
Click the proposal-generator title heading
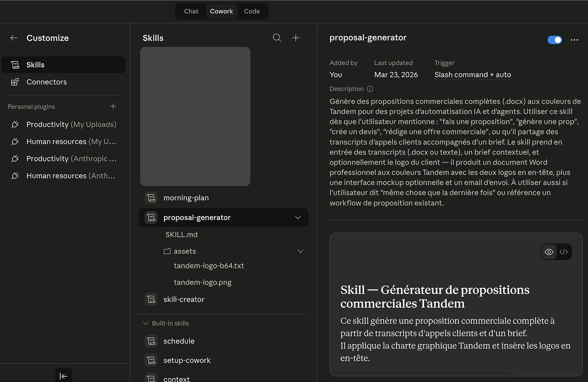pyautogui.click(x=368, y=38)
